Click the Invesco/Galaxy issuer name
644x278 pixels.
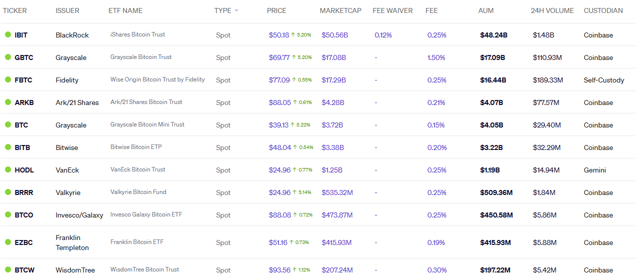79,215
